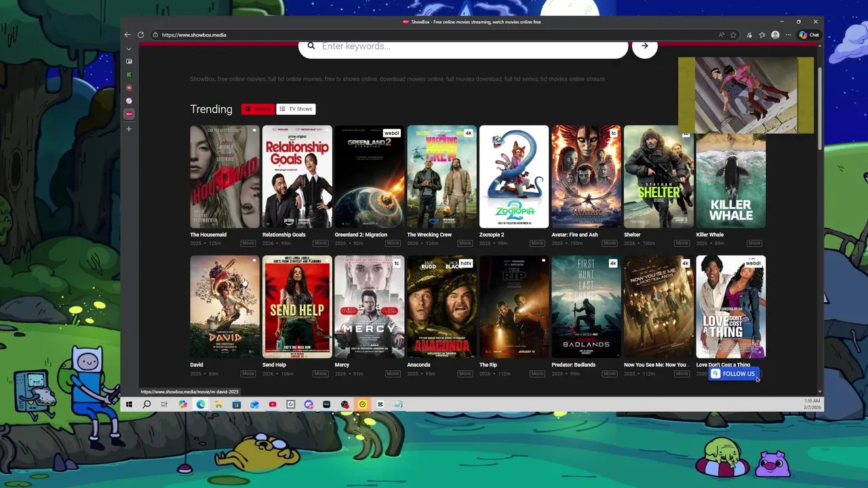Select the active ShowBox vertical tab
The width and height of the screenshot is (868, 488).
(129, 114)
